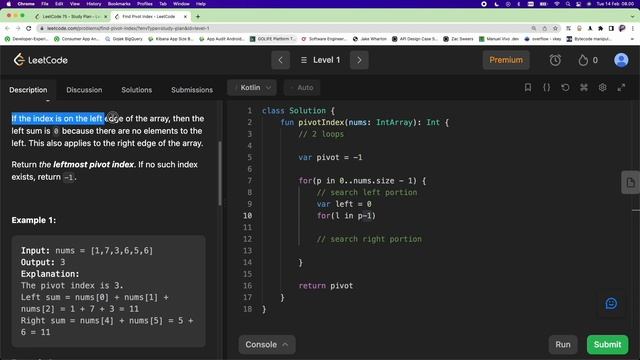
Task: Open the feedback chat smiley icon
Action: pyautogui.click(x=611, y=303)
